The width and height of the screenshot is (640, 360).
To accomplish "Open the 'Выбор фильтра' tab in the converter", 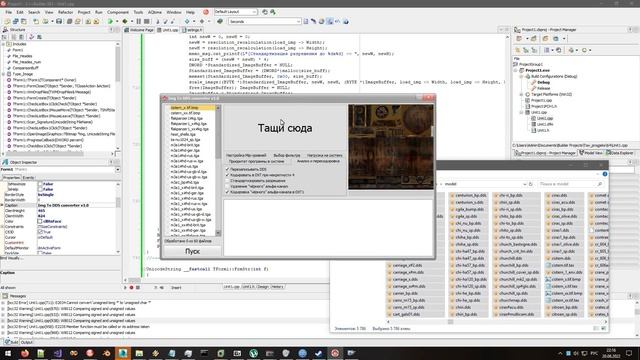I will [x=287, y=156].
